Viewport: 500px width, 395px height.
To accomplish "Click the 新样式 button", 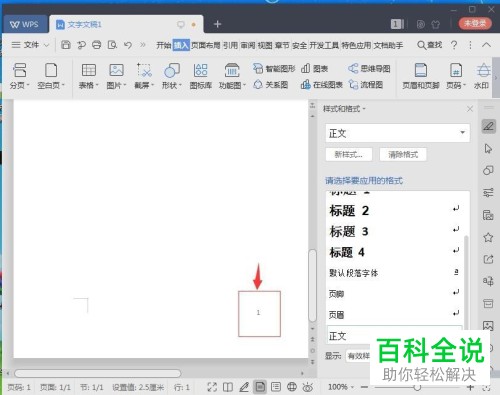I will tap(349, 154).
